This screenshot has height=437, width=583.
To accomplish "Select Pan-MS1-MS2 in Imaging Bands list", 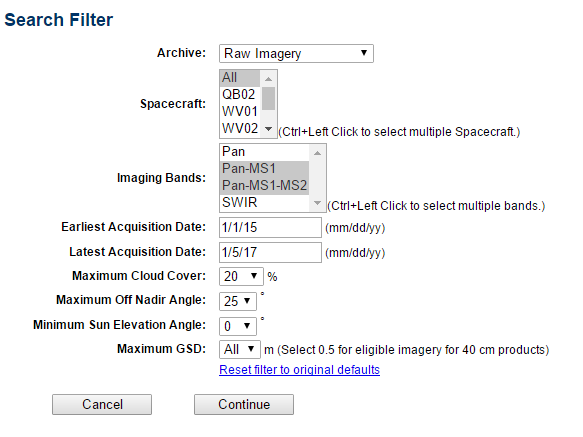I will pyautogui.click(x=264, y=185).
